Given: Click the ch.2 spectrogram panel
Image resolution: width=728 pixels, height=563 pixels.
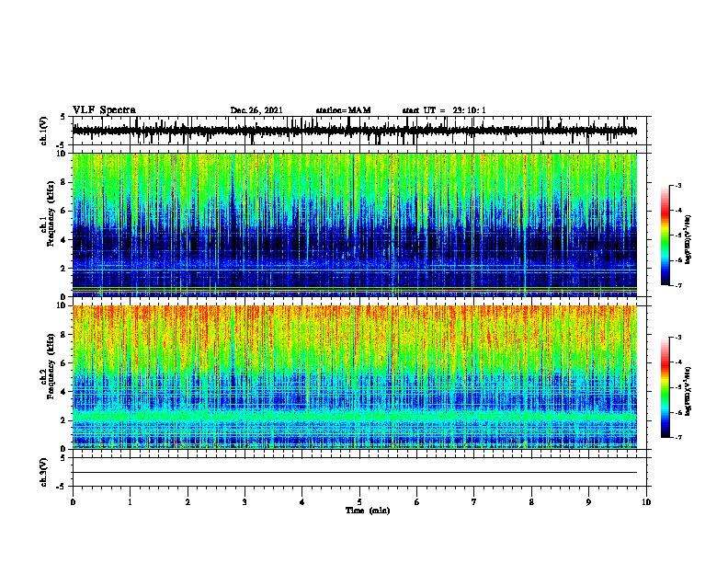Looking at the screenshot, I should pyautogui.click(x=354, y=377).
